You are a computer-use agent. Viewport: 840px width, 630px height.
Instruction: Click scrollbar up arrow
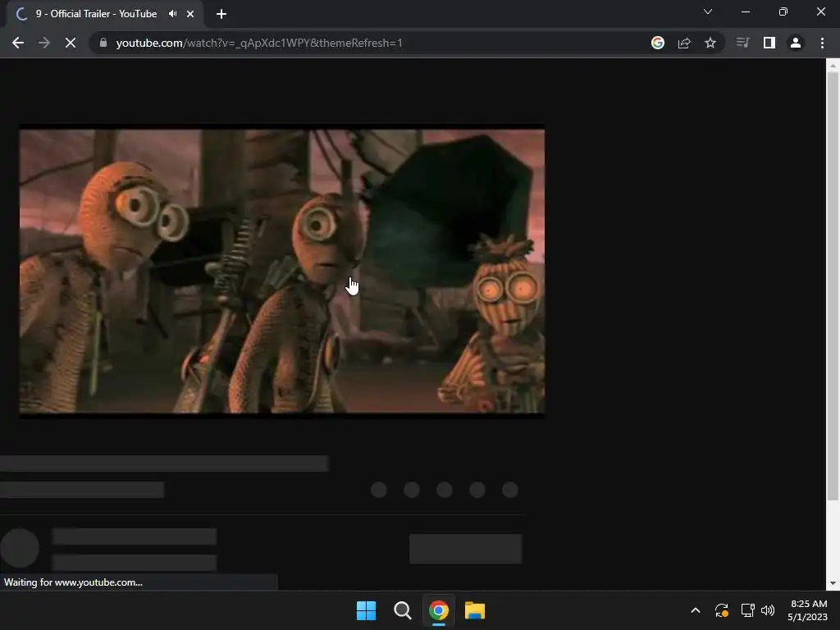(x=833, y=66)
